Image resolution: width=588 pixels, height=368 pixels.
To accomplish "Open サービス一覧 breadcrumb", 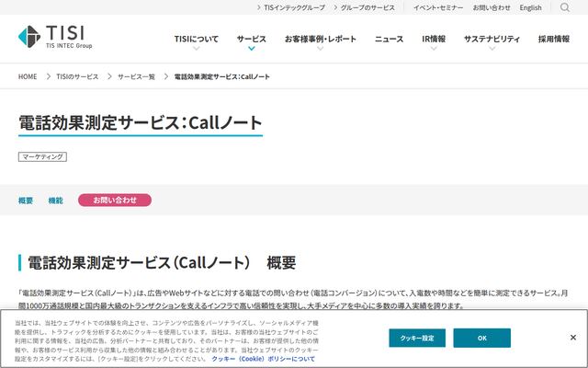I will 136,76.
